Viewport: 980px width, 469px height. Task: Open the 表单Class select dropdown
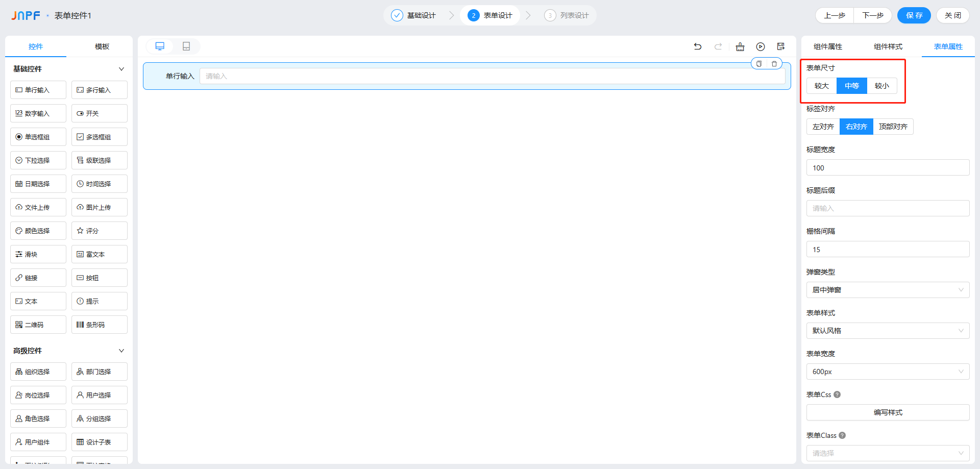point(888,453)
